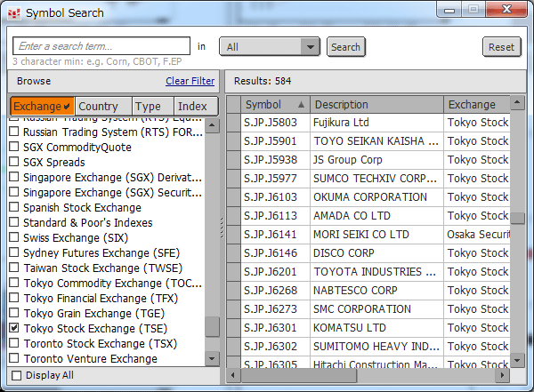Screen dimensions: 534x392
Task: Check the Russian Trading System (RTS) FOR... checkbox
Action: 14,132
